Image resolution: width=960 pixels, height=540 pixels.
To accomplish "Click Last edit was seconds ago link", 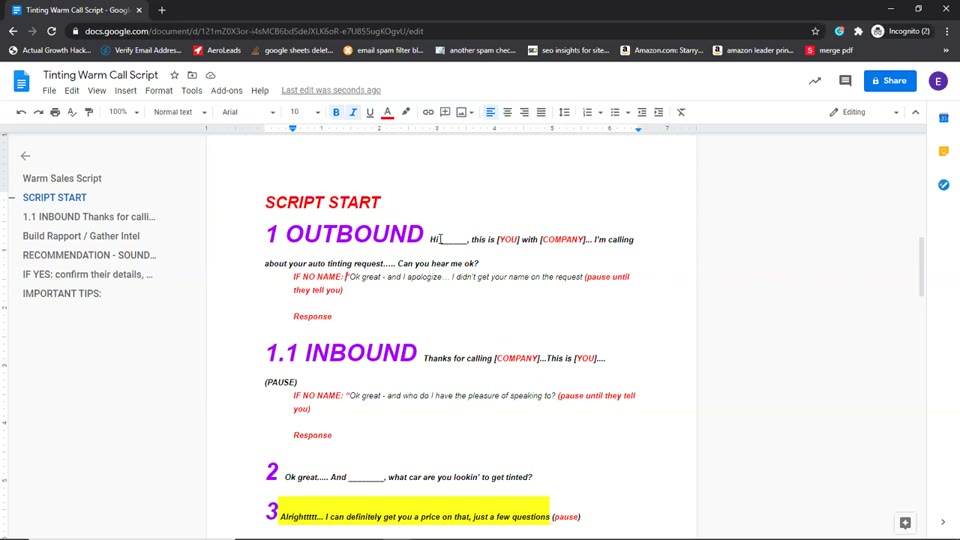I will pos(331,90).
